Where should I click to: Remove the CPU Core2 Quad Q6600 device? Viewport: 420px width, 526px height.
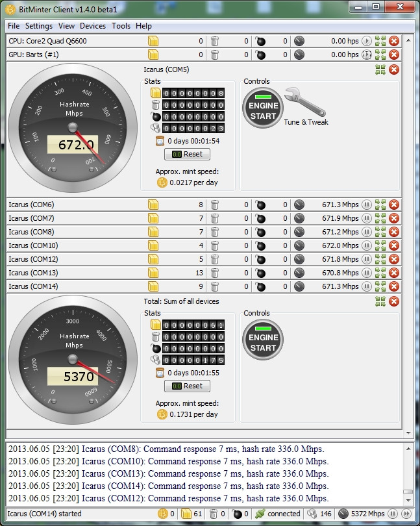coord(394,41)
